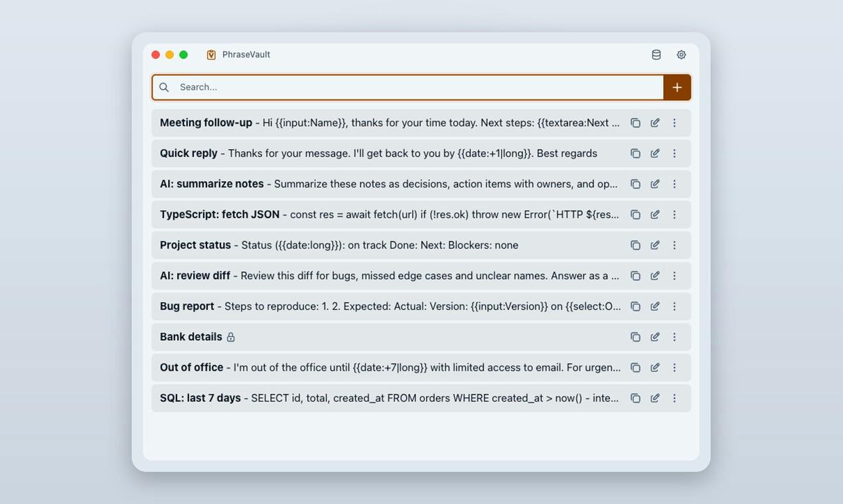Open more options for TypeScript: fetch JSON
843x504 pixels.
tap(674, 214)
